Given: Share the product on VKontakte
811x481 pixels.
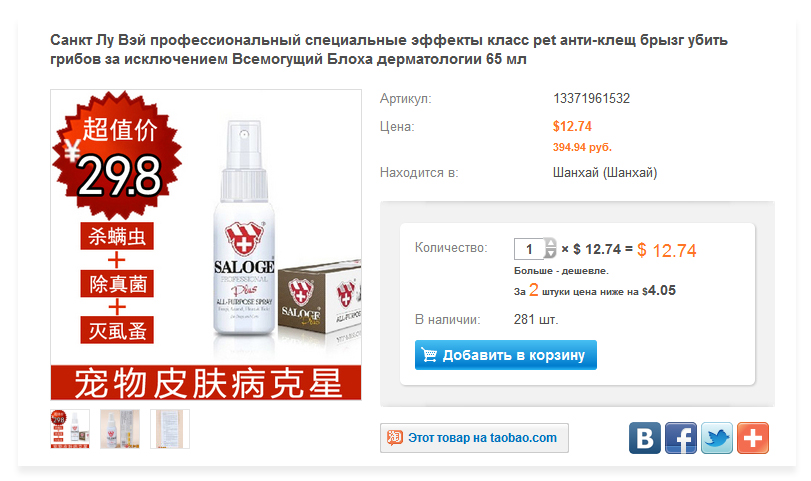Looking at the screenshot, I should pyautogui.click(x=644, y=438).
